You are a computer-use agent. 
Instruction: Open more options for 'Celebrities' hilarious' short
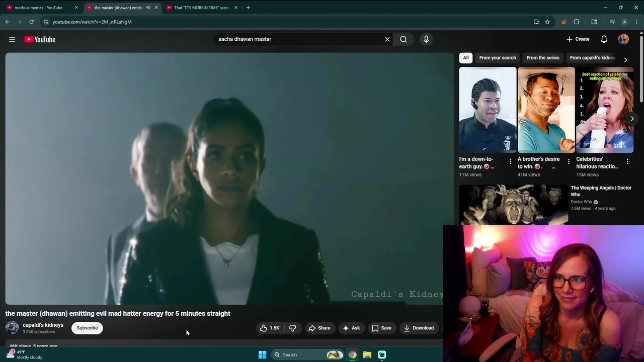click(x=627, y=162)
